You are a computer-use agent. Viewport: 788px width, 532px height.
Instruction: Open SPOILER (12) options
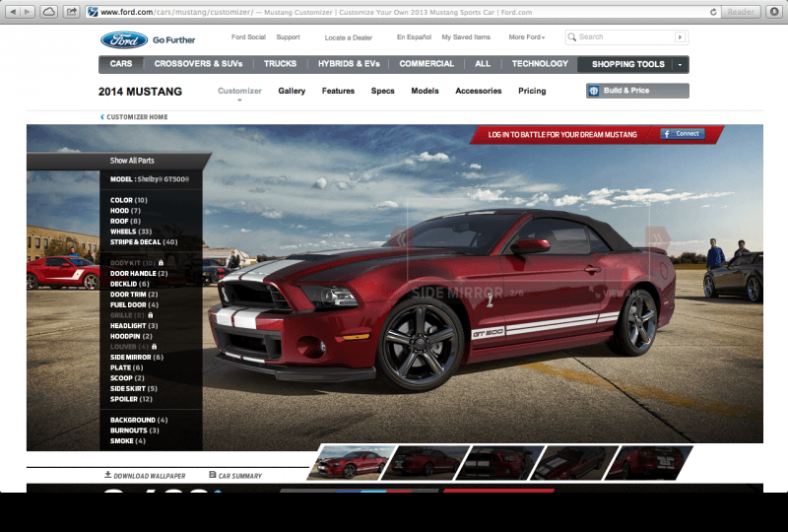point(131,399)
